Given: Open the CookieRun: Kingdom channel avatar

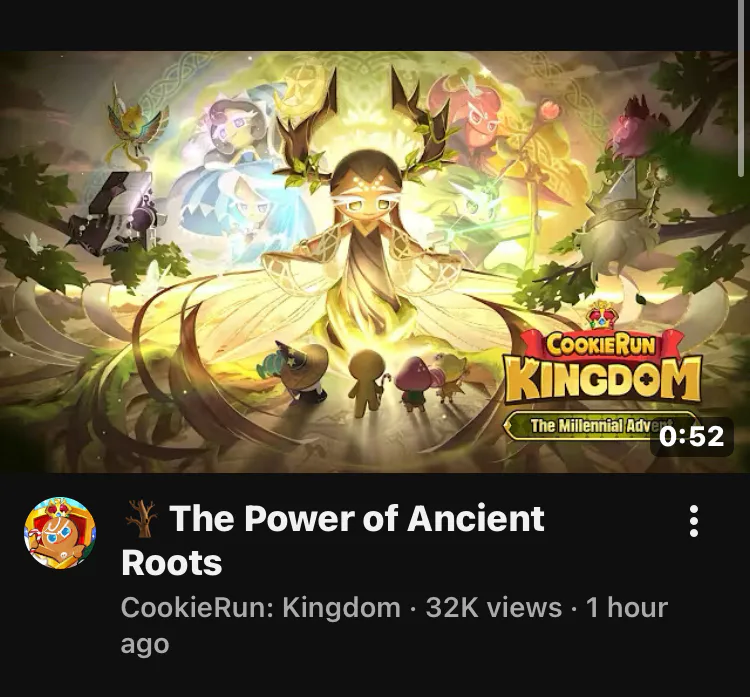Looking at the screenshot, I should coord(60,533).
